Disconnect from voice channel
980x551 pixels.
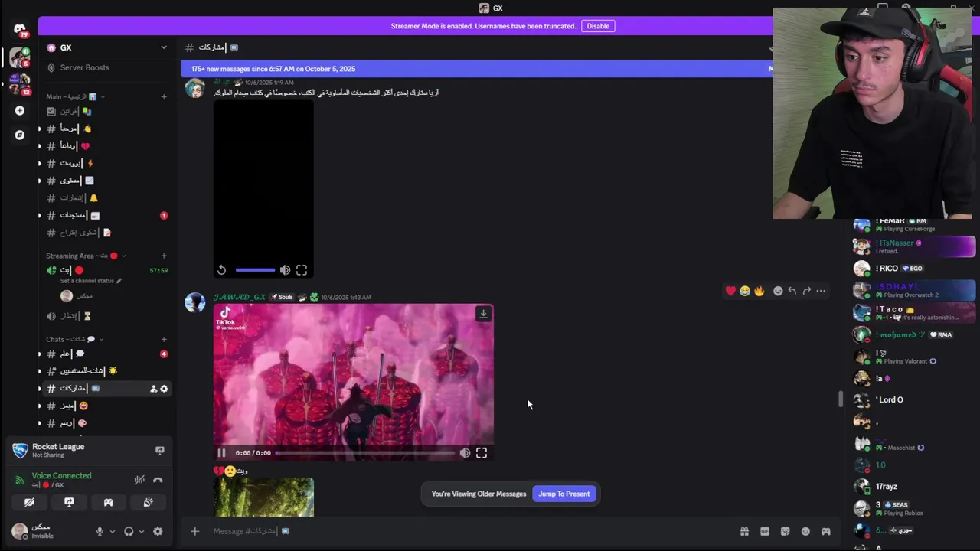(158, 480)
